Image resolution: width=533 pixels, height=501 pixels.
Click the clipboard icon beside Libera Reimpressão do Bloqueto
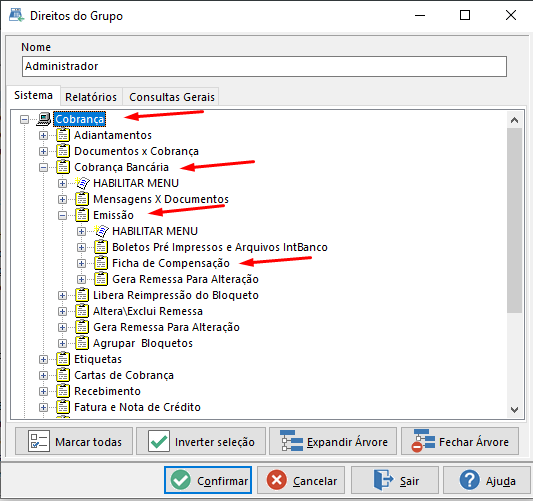point(82,295)
